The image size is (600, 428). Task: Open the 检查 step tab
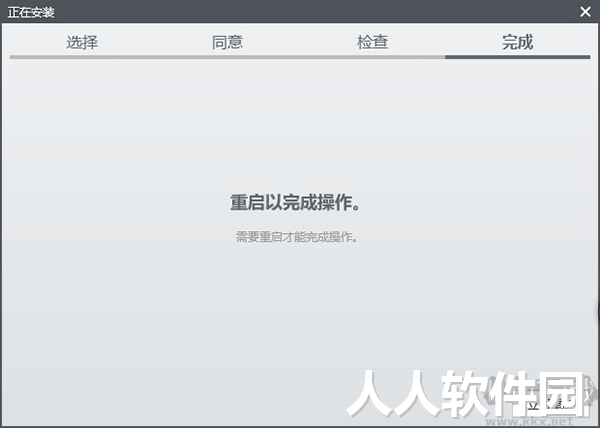click(372, 42)
